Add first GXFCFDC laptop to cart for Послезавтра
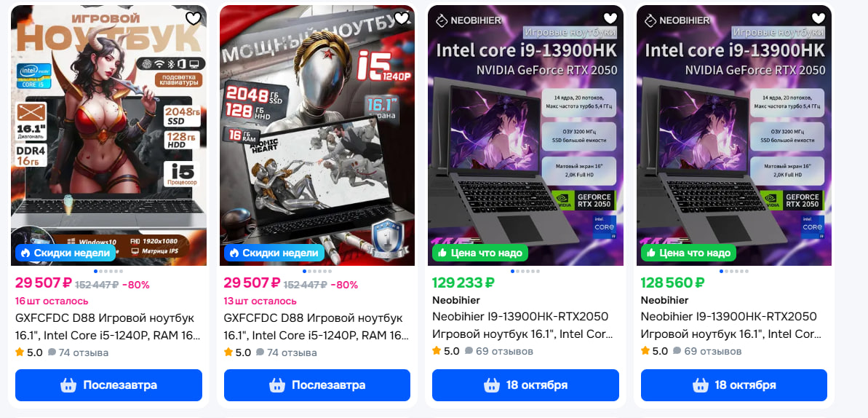This screenshot has height=418, width=868. (x=108, y=385)
